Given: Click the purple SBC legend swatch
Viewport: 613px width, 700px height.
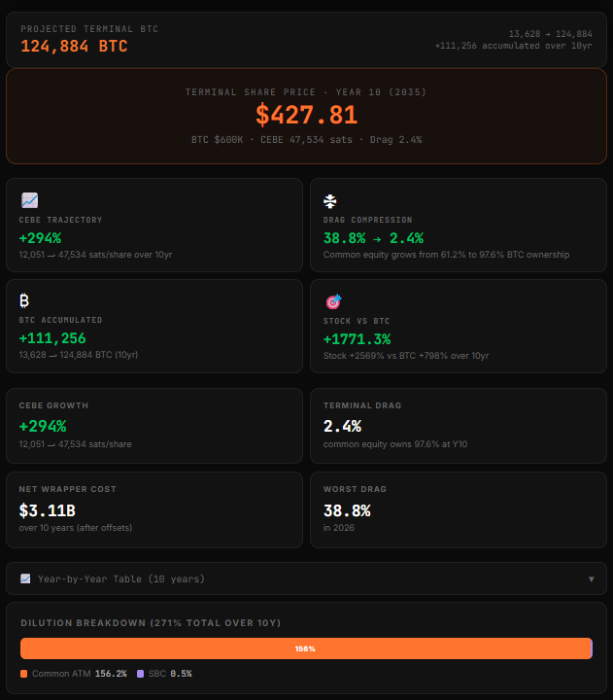Looking at the screenshot, I should 140,674.
